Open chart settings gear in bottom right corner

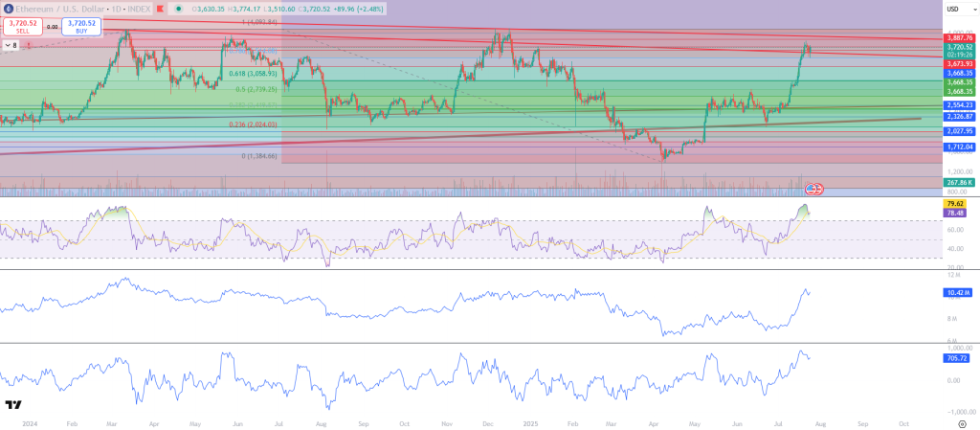pyautogui.click(x=963, y=424)
